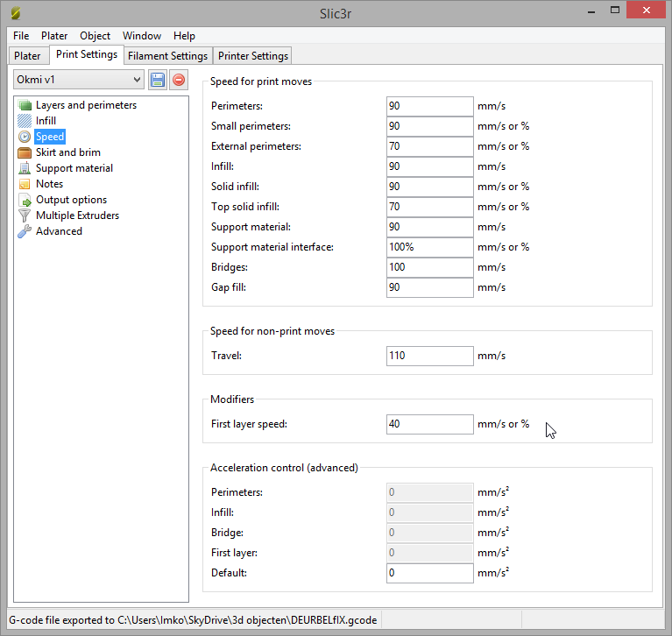This screenshot has height=636, width=672.
Task: Switch to the Filament Settings tab
Action: pos(167,56)
